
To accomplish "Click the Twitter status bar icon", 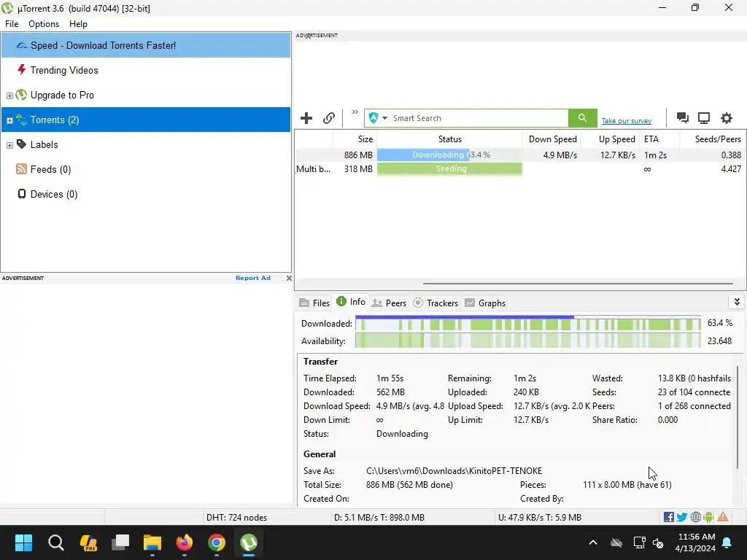I will pos(682,517).
